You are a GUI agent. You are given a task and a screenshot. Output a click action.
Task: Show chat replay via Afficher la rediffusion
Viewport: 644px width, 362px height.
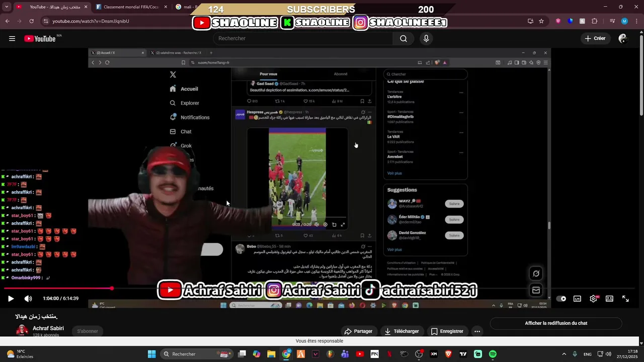(556, 323)
